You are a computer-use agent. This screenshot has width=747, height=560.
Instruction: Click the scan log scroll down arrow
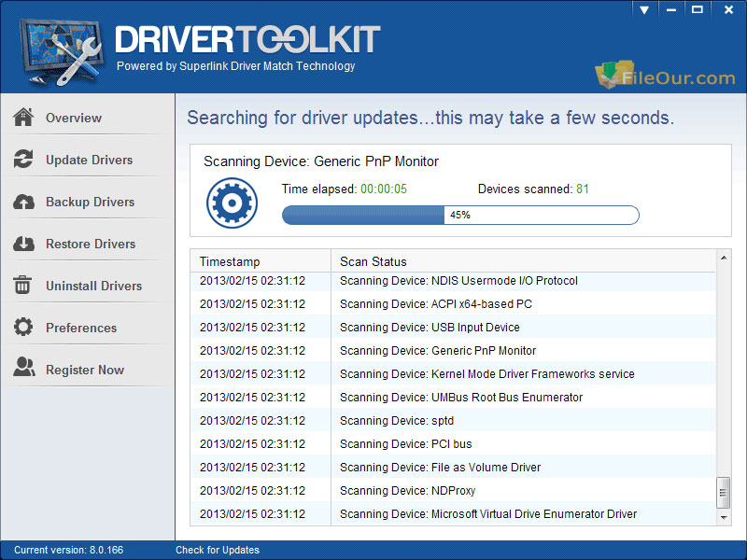click(723, 517)
